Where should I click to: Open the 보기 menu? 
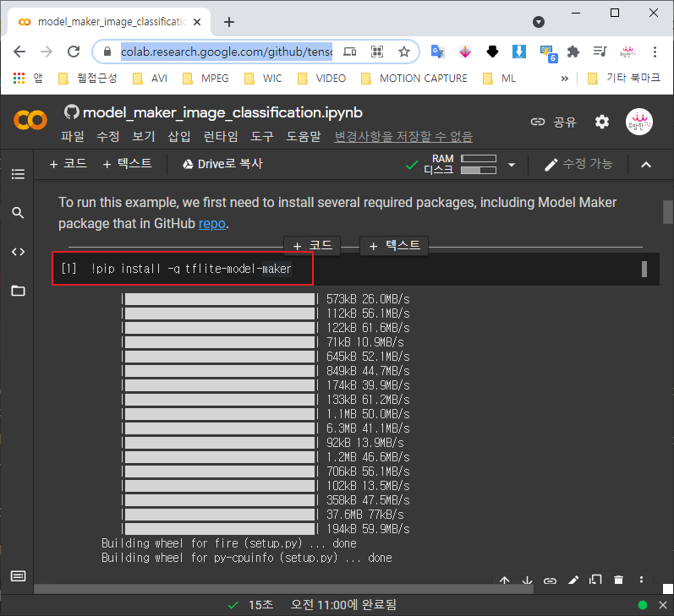[x=144, y=136]
